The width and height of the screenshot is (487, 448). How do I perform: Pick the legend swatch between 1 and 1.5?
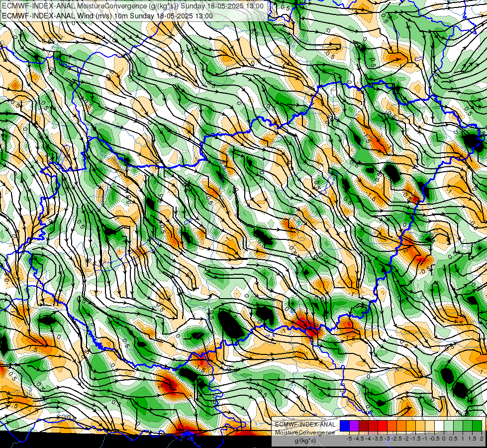click(468, 426)
